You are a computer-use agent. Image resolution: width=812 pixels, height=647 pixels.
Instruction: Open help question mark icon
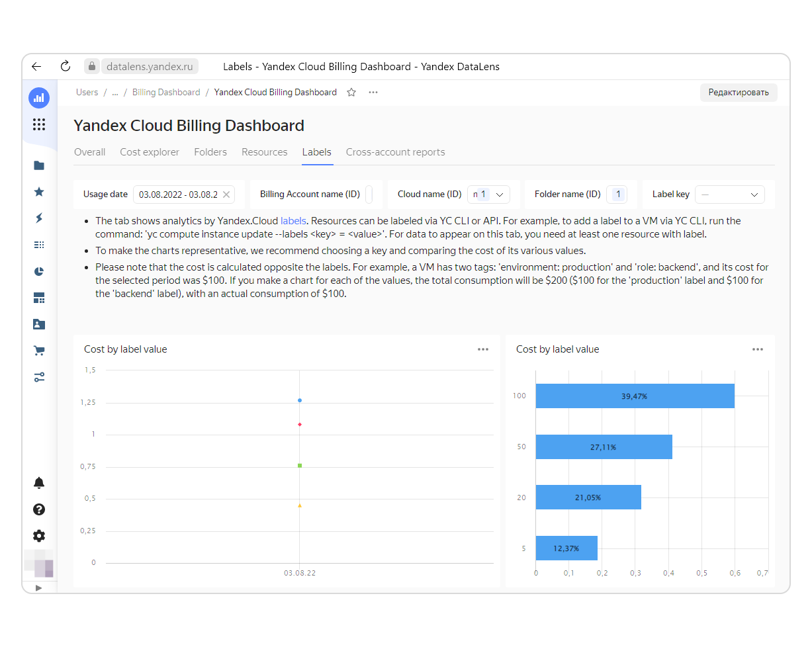pos(39,509)
